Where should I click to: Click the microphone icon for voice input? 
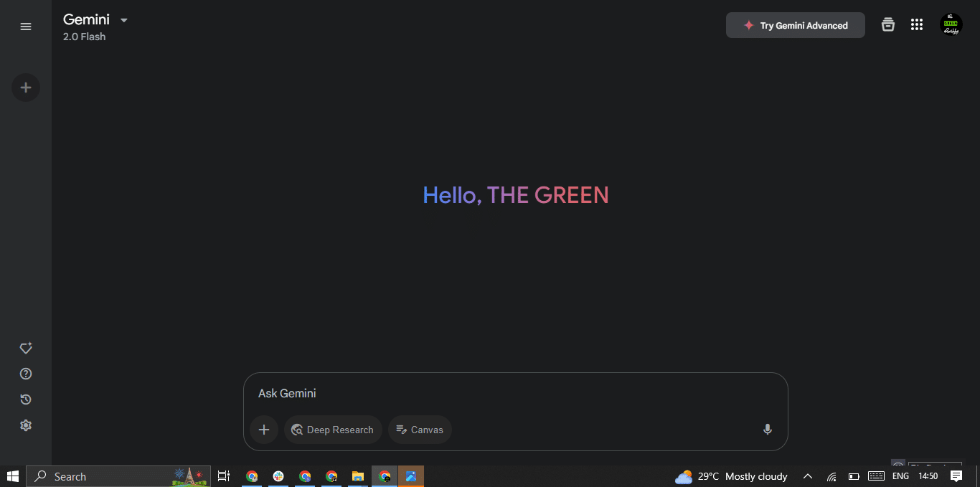click(767, 430)
